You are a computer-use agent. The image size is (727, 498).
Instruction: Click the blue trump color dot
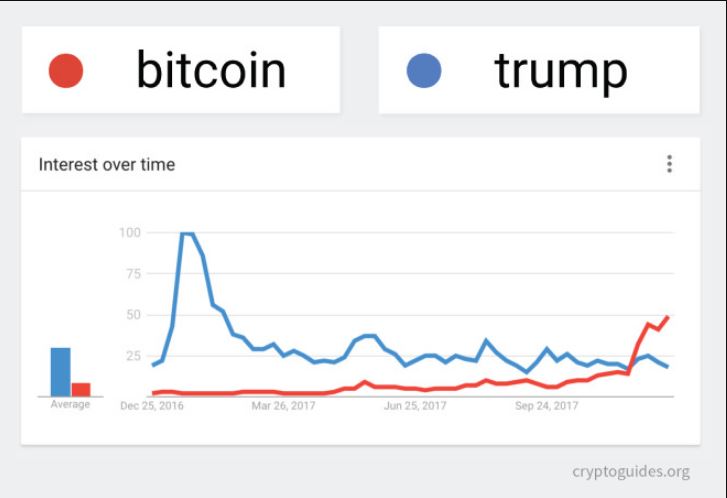point(423,71)
